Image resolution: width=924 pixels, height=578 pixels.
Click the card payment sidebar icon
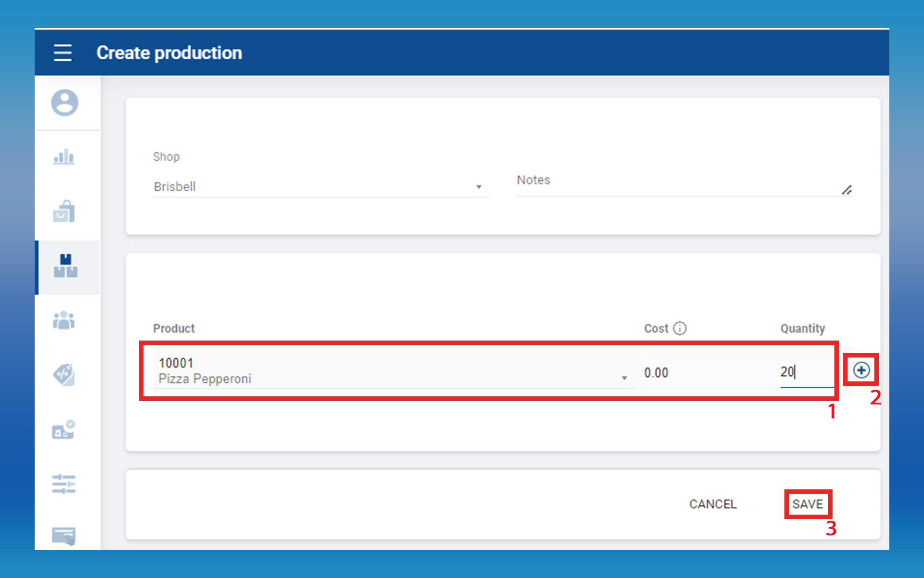64,535
